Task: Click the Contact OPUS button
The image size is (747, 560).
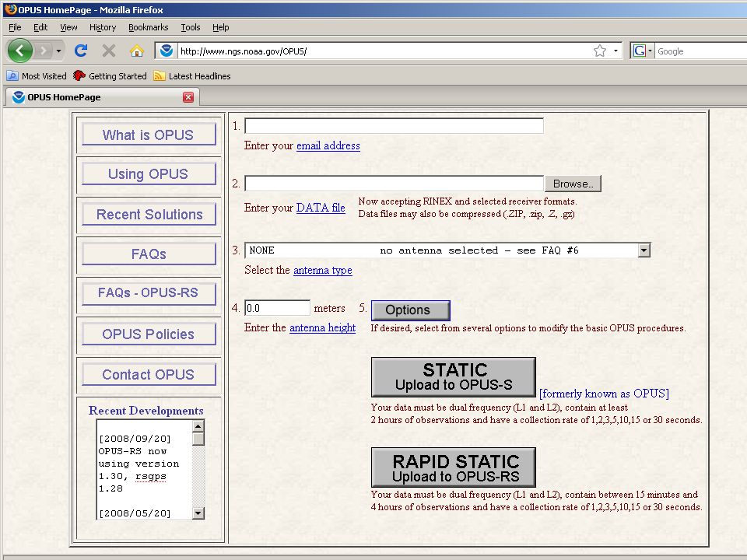Action: point(149,374)
